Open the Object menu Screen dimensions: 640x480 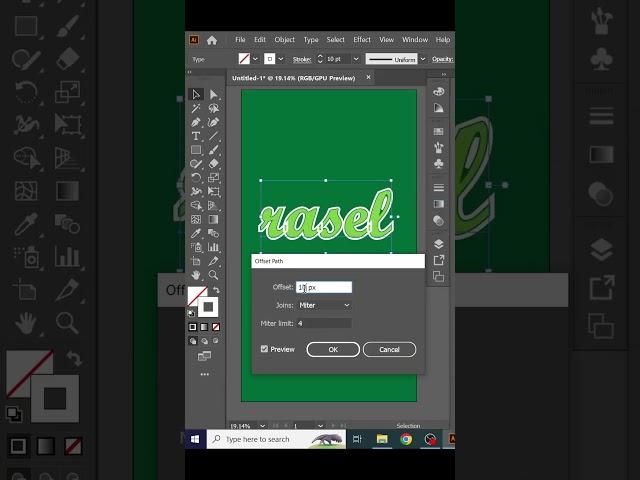tap(284, 40)
